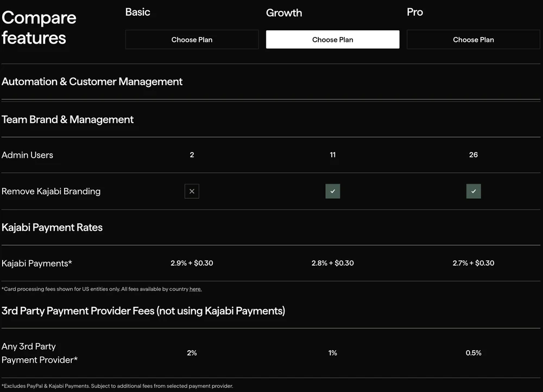Click the Kajabi Payments* row label
543x392 pixels.
(37, 263)
